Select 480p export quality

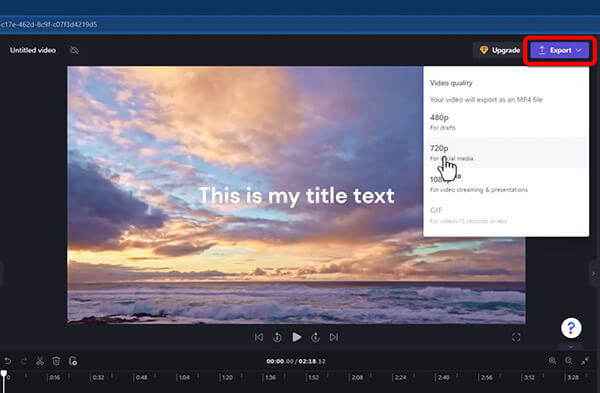click(x=505, y=122)
